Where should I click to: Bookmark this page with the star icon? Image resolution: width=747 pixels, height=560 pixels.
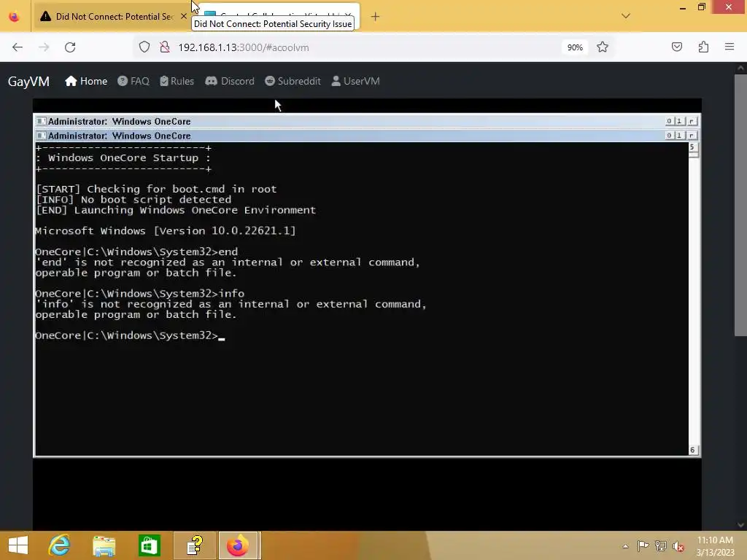pyautogui.click(x=602, y=47)
